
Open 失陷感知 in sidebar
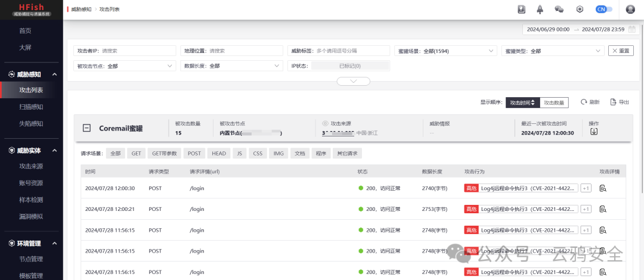click(31, 123)
